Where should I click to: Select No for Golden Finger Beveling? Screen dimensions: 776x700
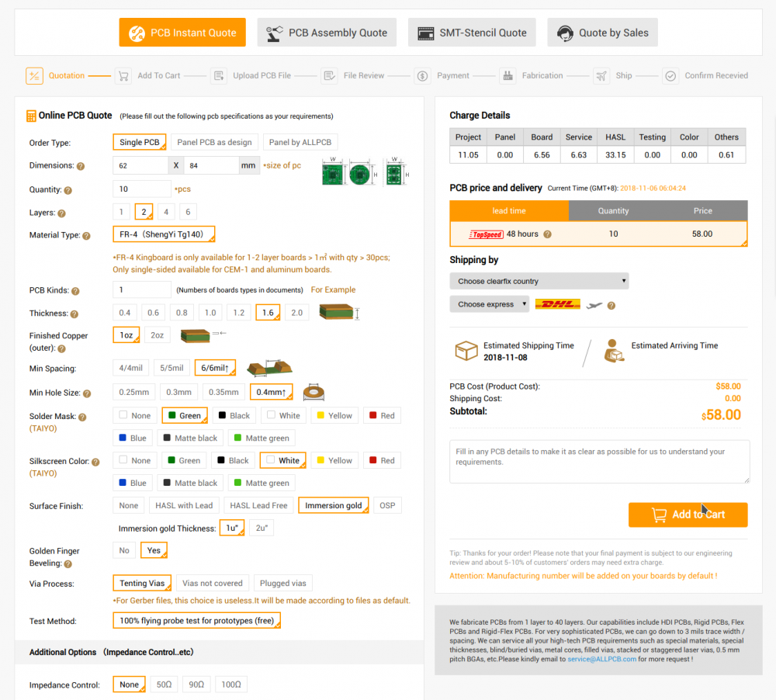click(x=124, y=550)
